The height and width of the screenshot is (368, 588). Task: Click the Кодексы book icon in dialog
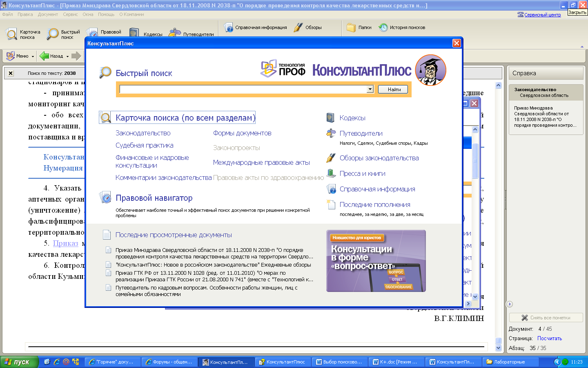[x=330, y=118]
